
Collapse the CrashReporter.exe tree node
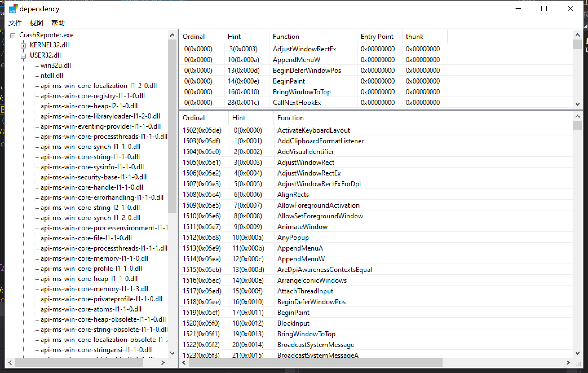13,36
